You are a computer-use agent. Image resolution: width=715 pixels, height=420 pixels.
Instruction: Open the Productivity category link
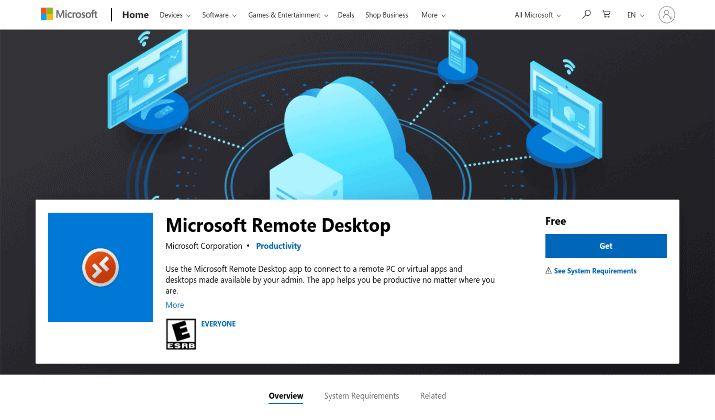click(279, 246)
